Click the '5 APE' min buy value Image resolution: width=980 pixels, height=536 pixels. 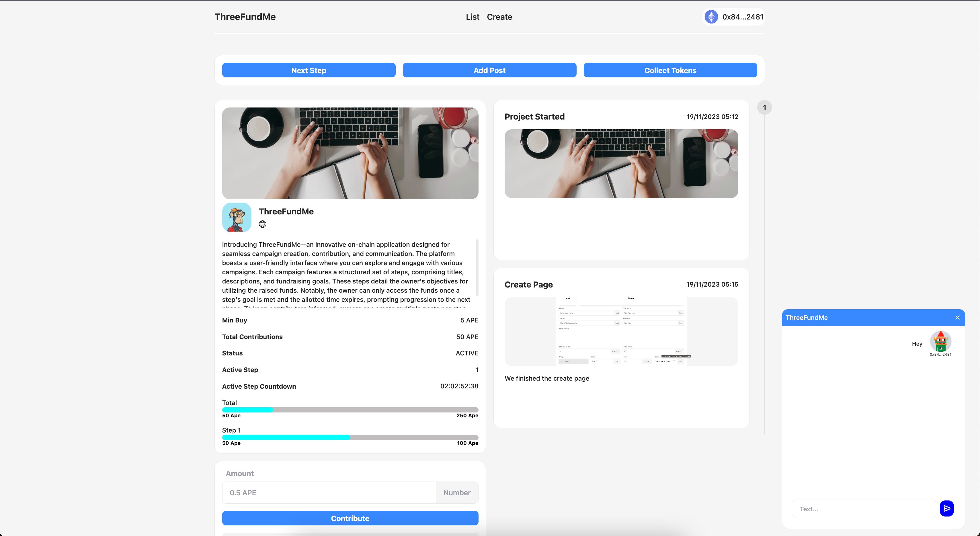coord(469,320)
